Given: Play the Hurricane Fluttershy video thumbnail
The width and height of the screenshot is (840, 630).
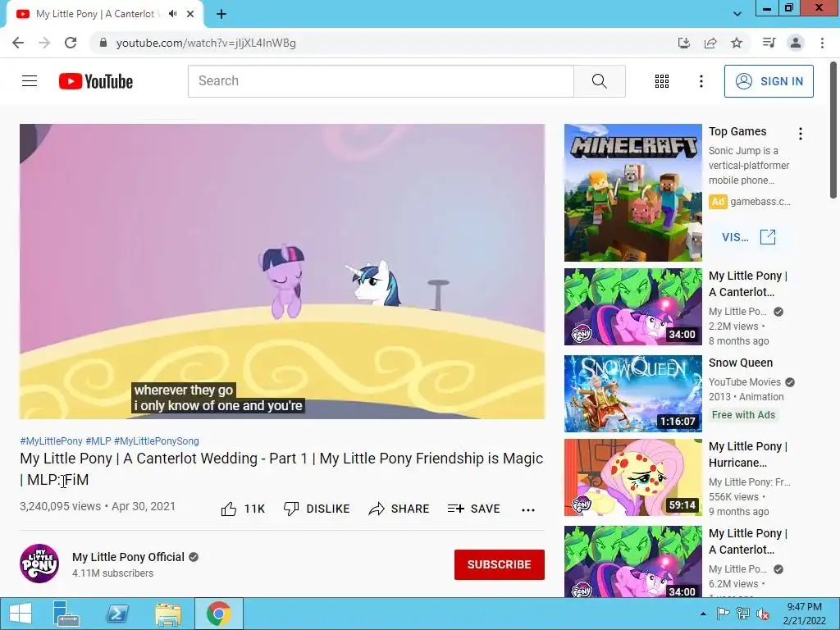Looking at the screenshot, I should pos(632,477).
